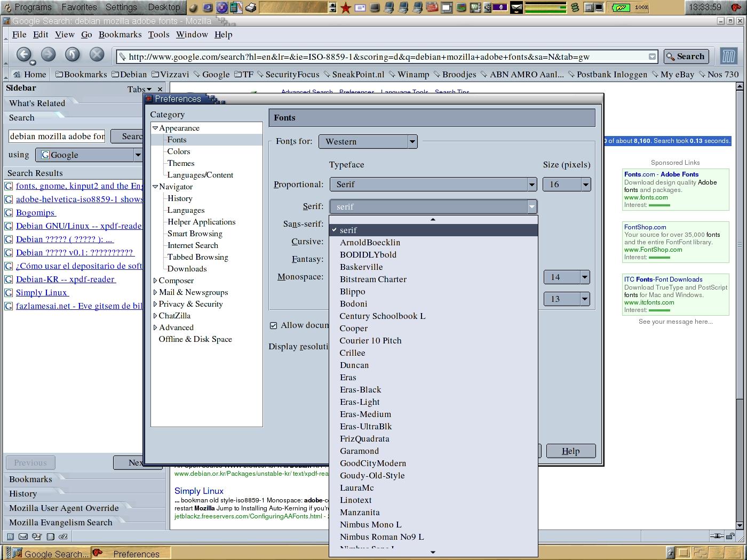Expand the Advanced category
747x560 pixels.
click(x=155, y=327)
